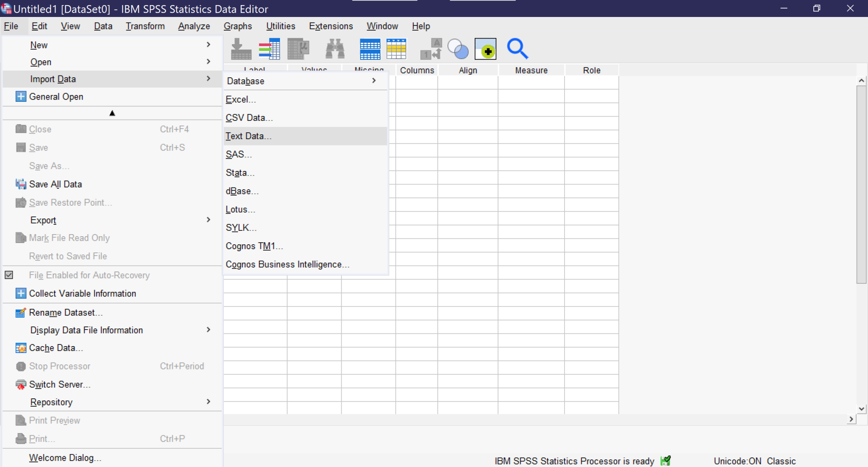This screenshot has width=868, height=467.
Task: Expand the Database submenu
Action: pyautogui.click(x=374, y=81)
